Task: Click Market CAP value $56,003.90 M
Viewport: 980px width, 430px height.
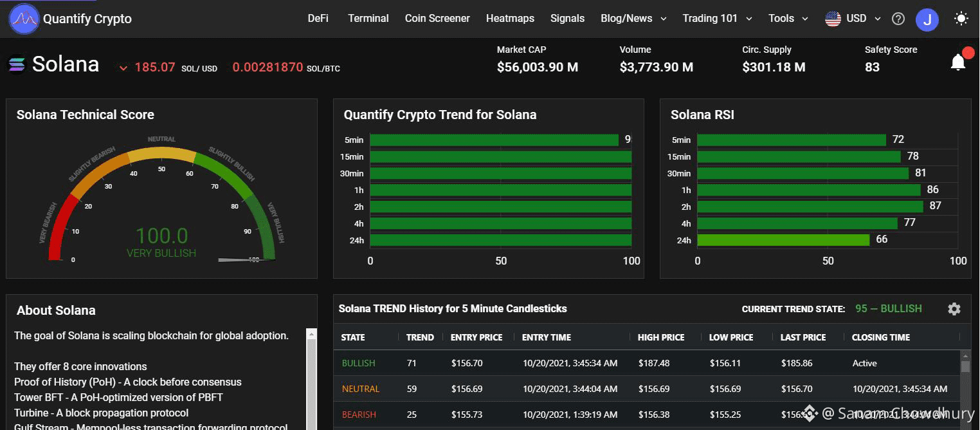Action: (x=538, y=67)
